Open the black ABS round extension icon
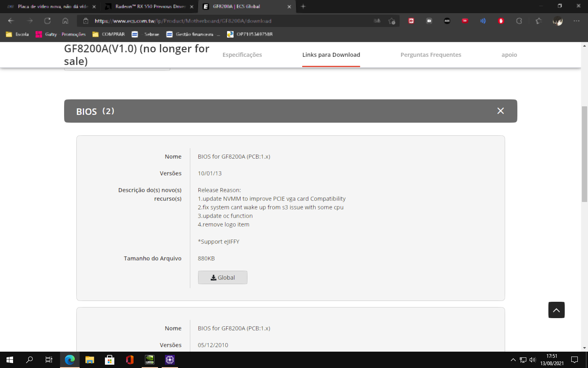This screenshot has width=588, height=368. click(x=447, y=21)
